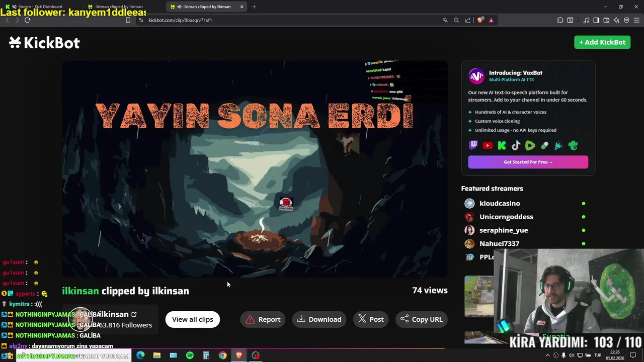The width and height of the screenshot is (644, 362).
Task: Click the clip video player
Action: pos(255,169)
